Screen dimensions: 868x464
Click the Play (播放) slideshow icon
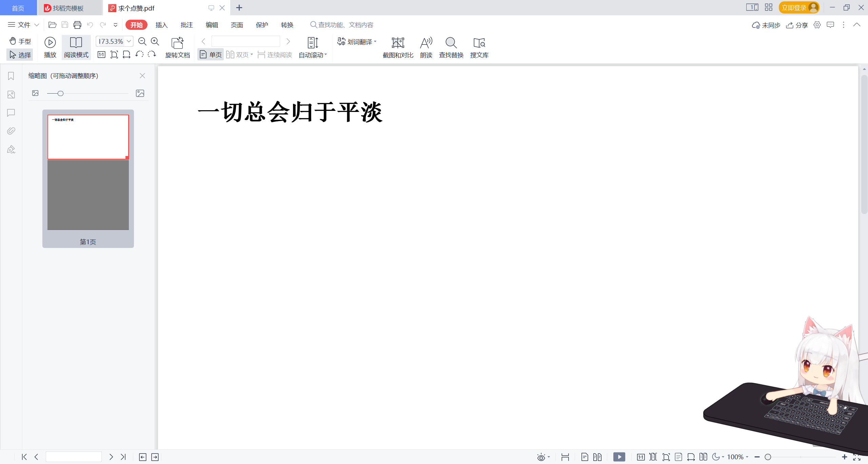pos(50,42)
